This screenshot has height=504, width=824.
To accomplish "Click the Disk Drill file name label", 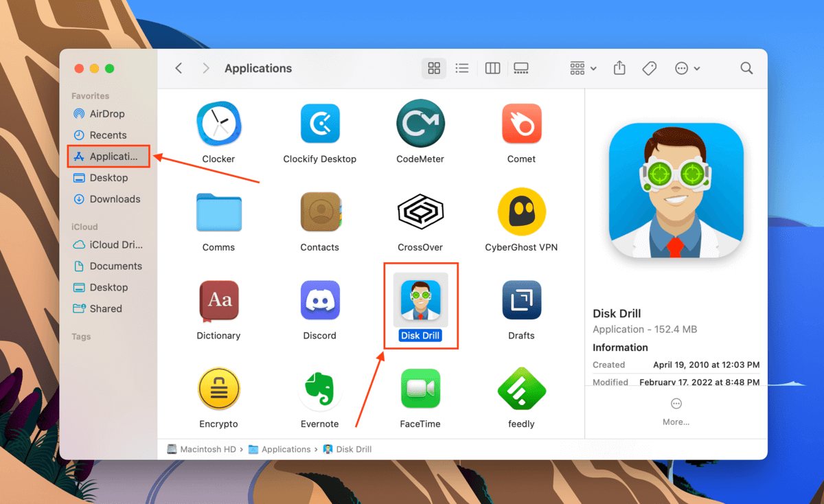I will click(x=420, y=336).
